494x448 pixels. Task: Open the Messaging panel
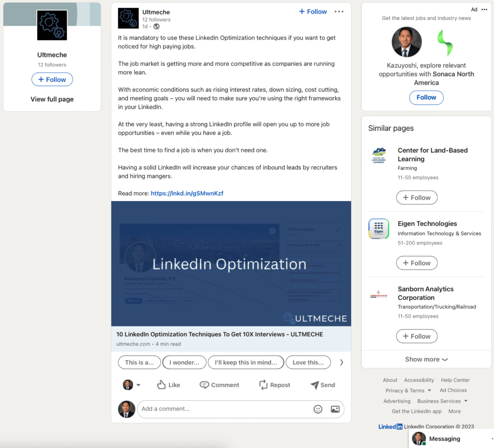click(451, 438)
